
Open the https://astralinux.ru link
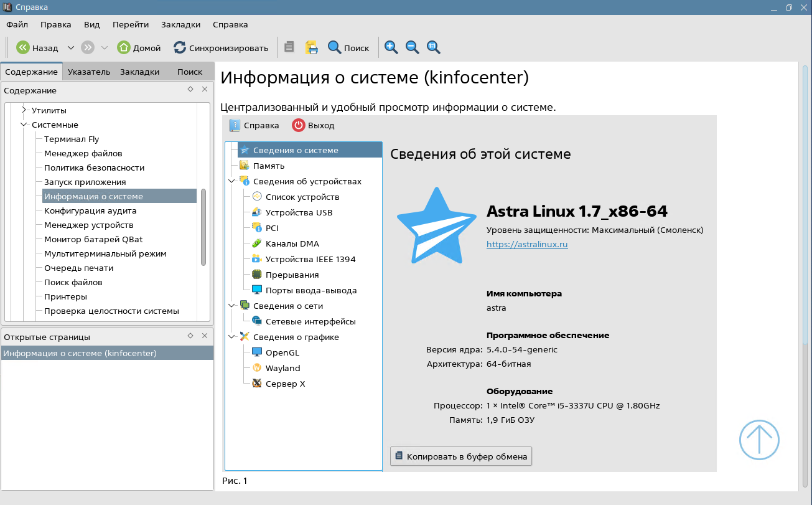[527, 245]
